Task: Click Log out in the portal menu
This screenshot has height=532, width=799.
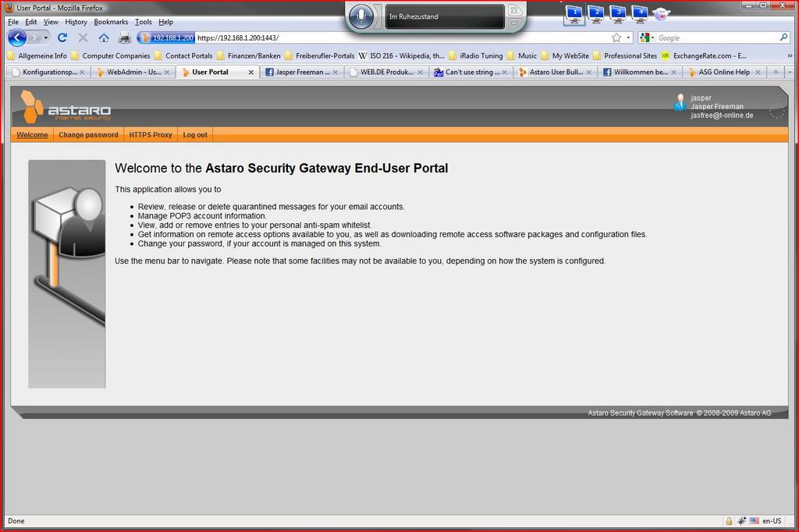Action: (x=195, y=135)
